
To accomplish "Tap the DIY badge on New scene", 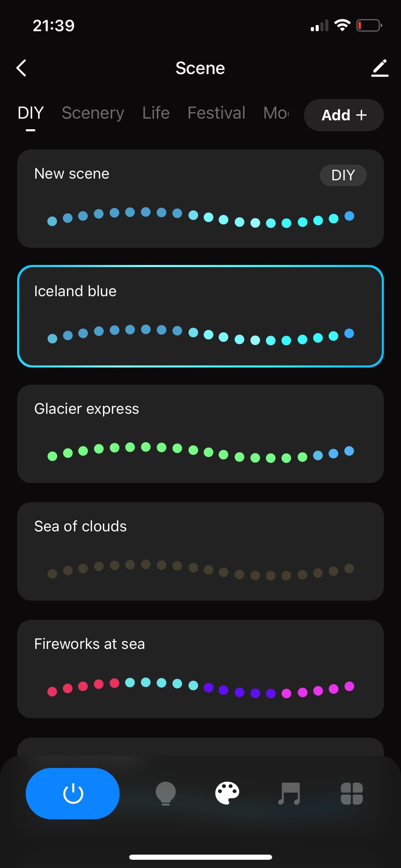I will tap(343, 175).
